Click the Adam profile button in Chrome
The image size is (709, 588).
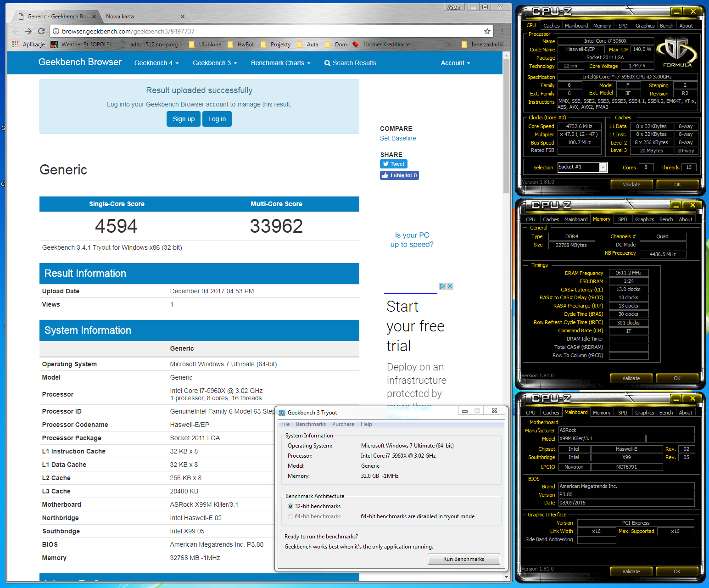454,7
